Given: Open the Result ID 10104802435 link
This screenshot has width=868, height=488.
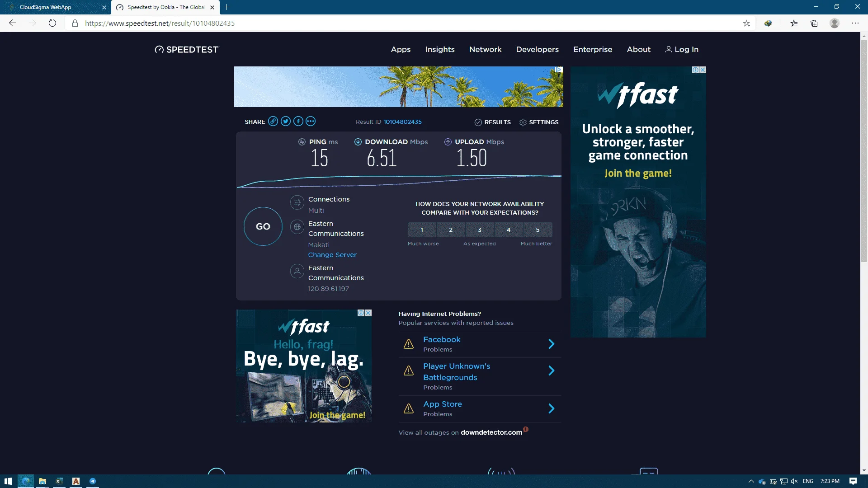Looking at the screenshot, I should 403,122.
